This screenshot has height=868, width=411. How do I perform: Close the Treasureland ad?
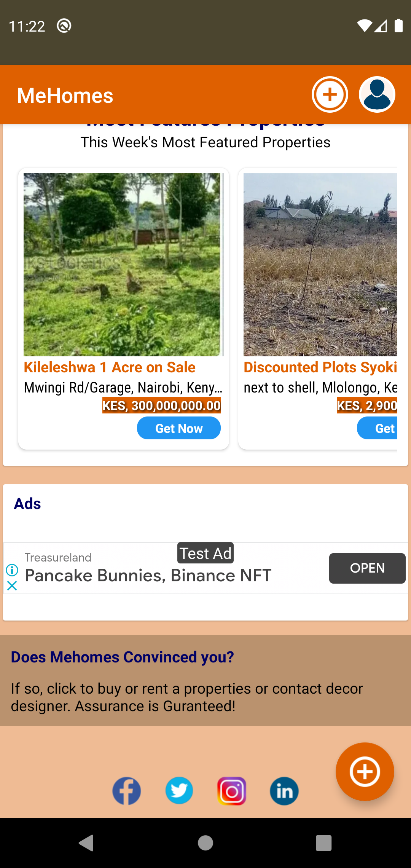click(x=12, y=586)
